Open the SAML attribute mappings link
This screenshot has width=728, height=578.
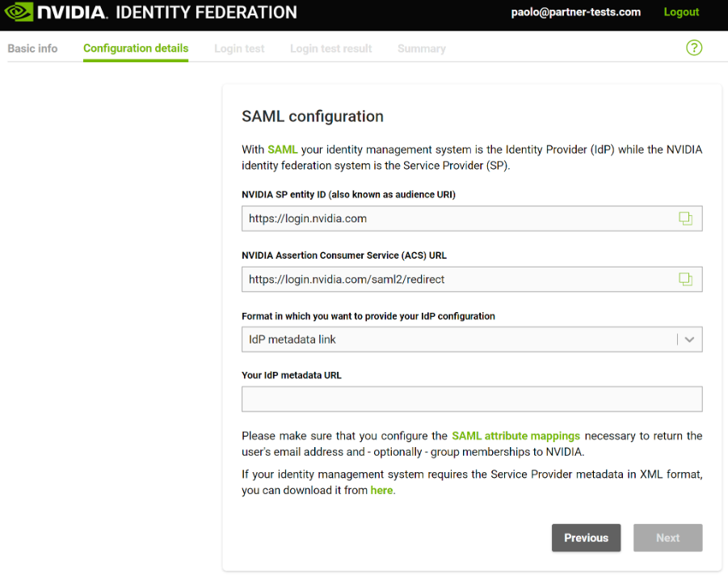[x=515, y=436]
